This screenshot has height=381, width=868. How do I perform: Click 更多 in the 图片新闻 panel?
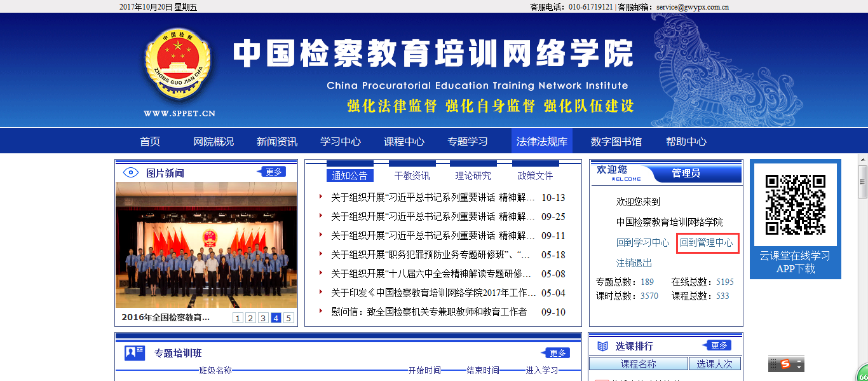[x=272, y=172]
